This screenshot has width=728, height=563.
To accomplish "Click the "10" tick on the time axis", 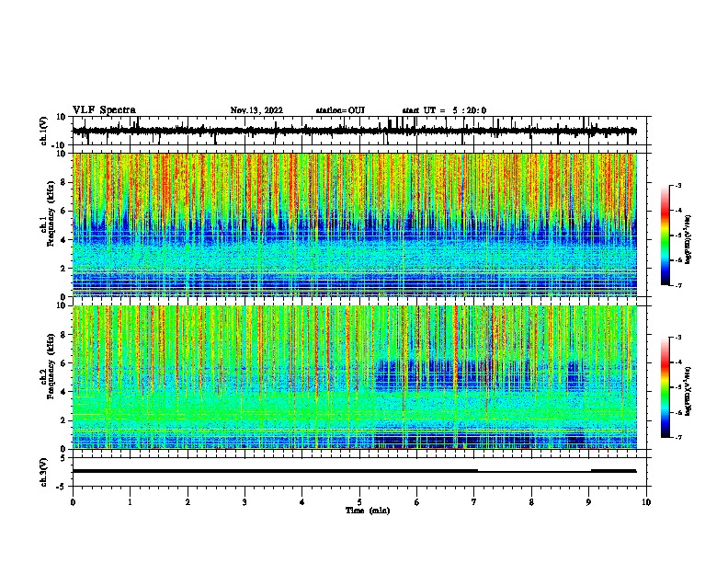I will 646,502.
